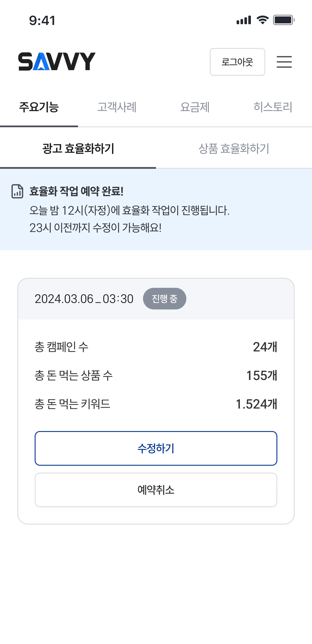Viewport: 312px width, 644px height.
Task: Open the hamburger menu
Action: coord(284,62)
